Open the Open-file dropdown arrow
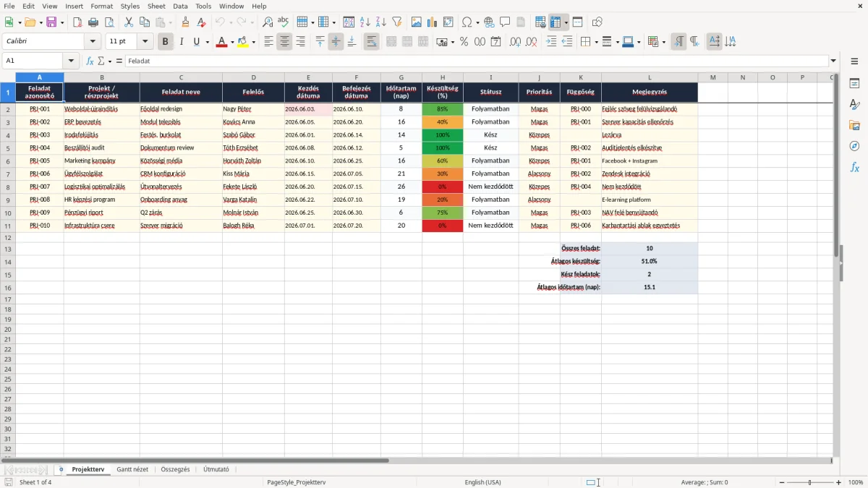The height and width of the screenshot is (488, 868). coord(41,22)
